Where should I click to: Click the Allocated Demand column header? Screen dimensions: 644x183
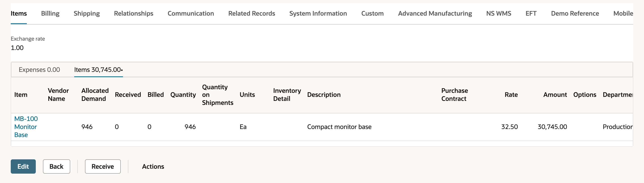95,95
